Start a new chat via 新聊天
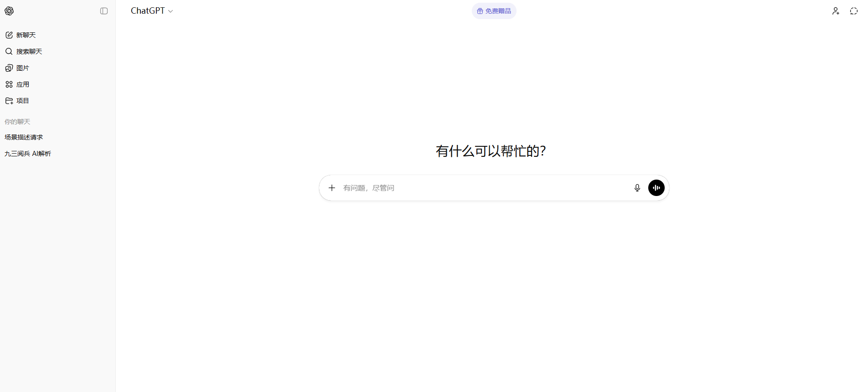Image resolution: width=868 pixels, height=392 pixels. point(26,35)
